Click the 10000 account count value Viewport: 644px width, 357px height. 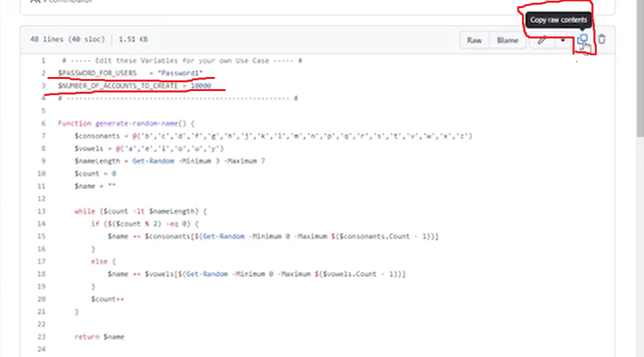[201, 86]
